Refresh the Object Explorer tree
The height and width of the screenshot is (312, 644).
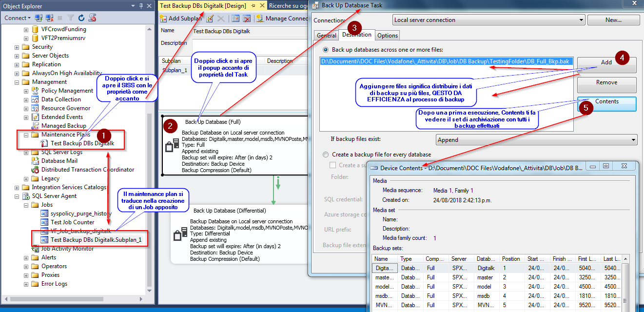[81, 18]
